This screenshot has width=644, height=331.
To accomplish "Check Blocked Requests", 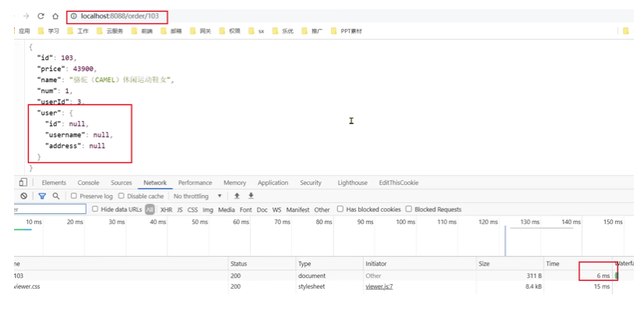I will tap(409, 209).
